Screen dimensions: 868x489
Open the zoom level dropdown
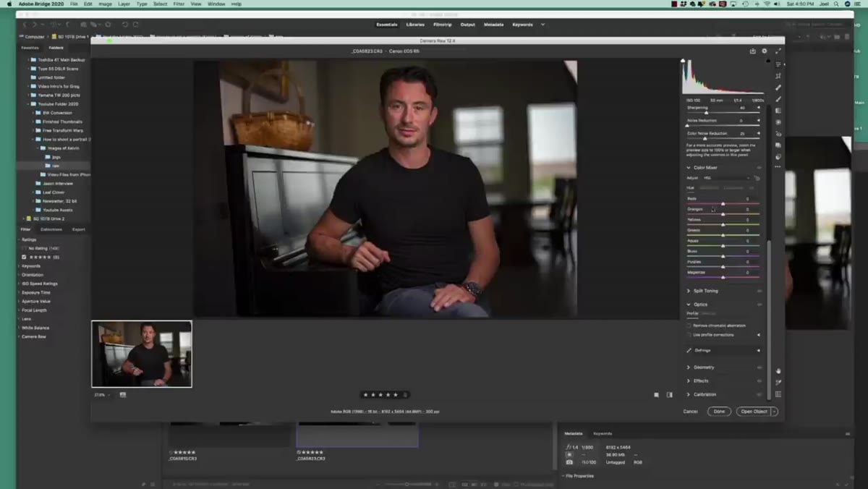[102, 395]
